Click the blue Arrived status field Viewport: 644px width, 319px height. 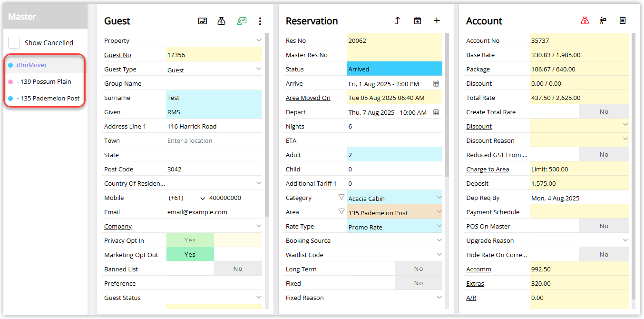[x=395, y=69]
